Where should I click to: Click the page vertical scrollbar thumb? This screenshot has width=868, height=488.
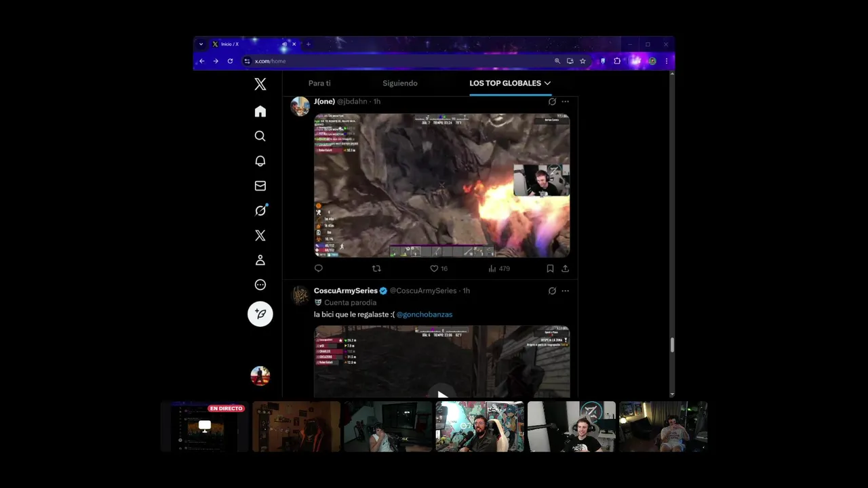672,345
